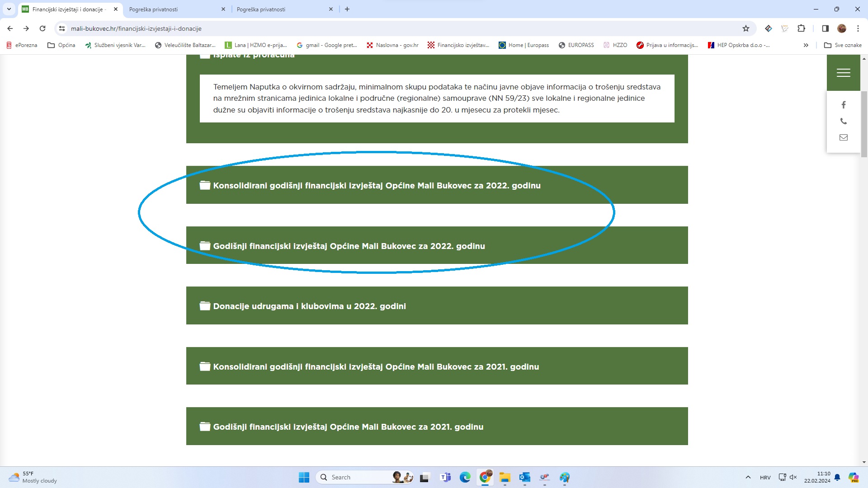Bookmark this page with star icon

746,28
